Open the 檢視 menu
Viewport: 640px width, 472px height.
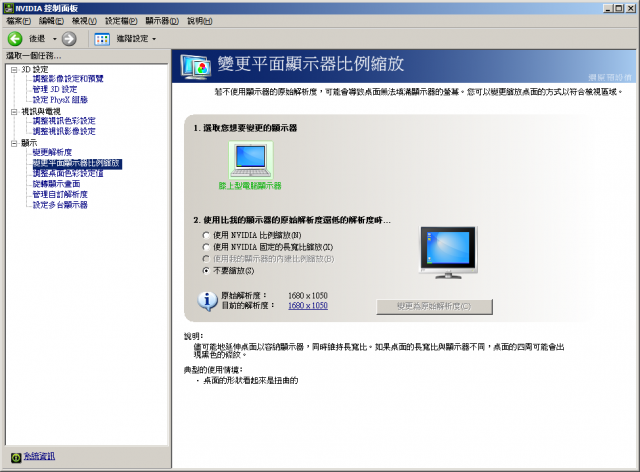pyautogui.click(x=84, y=21)
